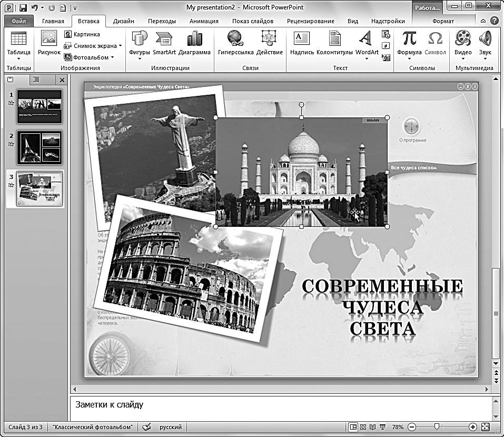504x437 pixels.
Task: Switch to the Главная tab
Action: point(53,21)
